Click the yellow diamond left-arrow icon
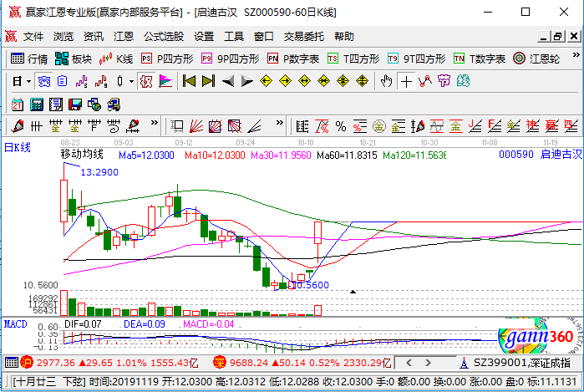The width and height of the screenshot is (584, 392). pos(266,81)
